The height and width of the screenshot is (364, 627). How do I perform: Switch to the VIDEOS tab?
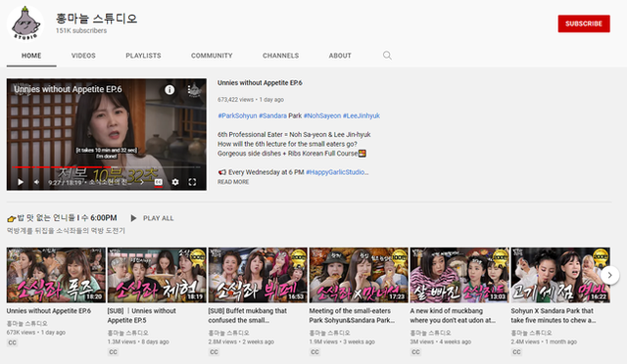coord(83,56)
